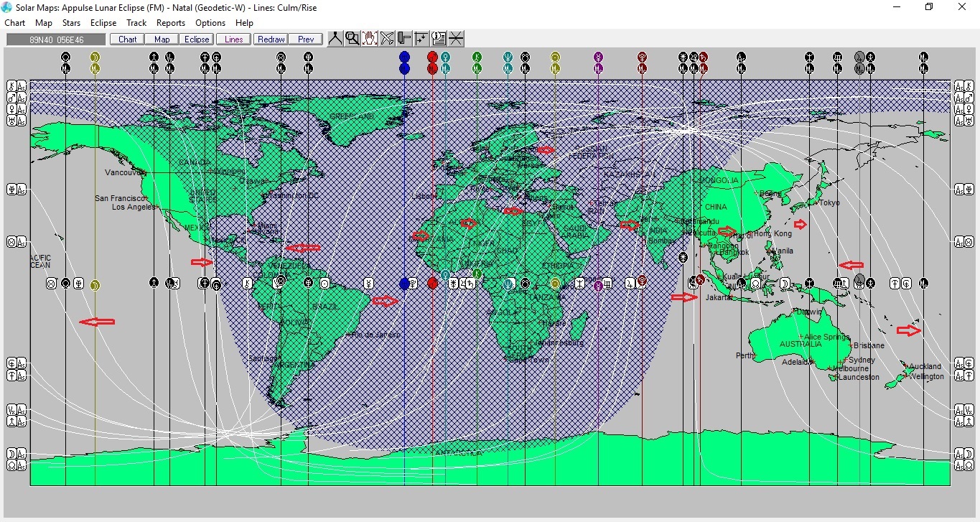
Task: Open the Track menu
Action: tap(136, 23)
